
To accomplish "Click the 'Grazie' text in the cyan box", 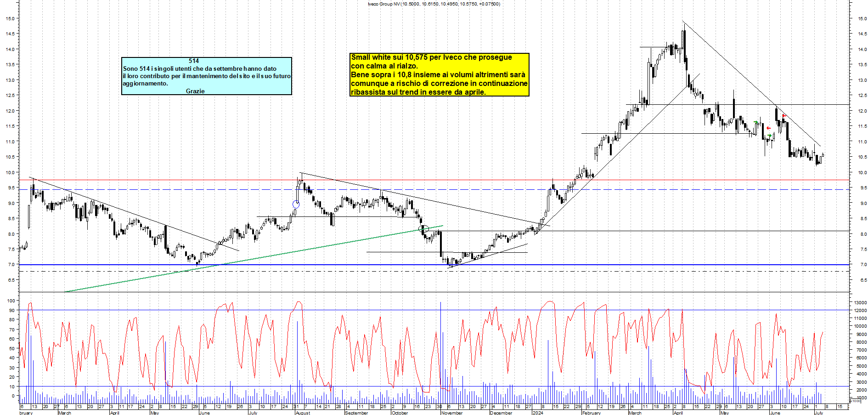I will click(x=195, y=91).
